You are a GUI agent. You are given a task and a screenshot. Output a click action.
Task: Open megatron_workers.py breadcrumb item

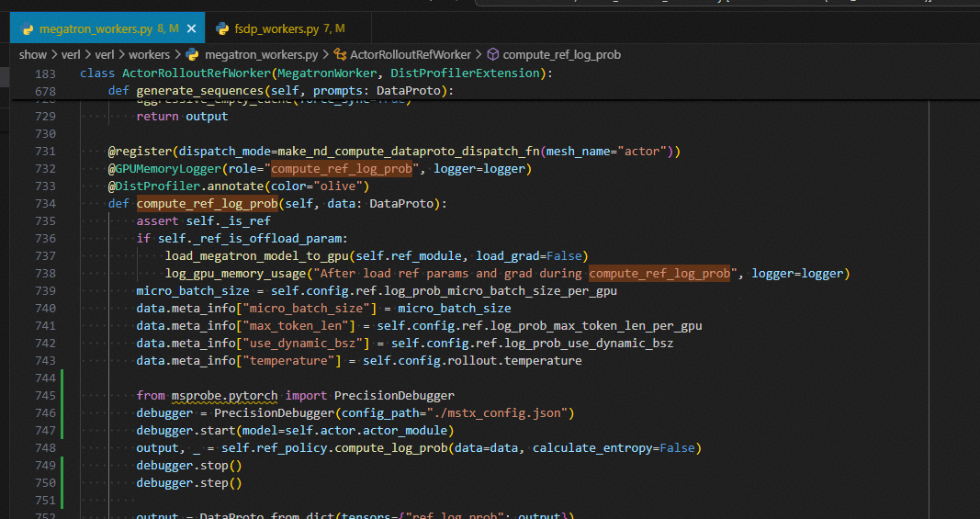261,54
